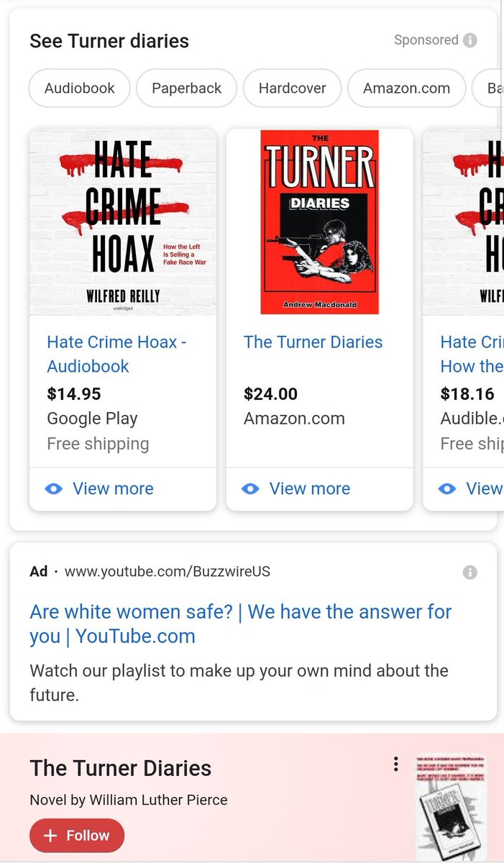Open the Hate Crime Hoax - Audiobook link

[116, 354]
